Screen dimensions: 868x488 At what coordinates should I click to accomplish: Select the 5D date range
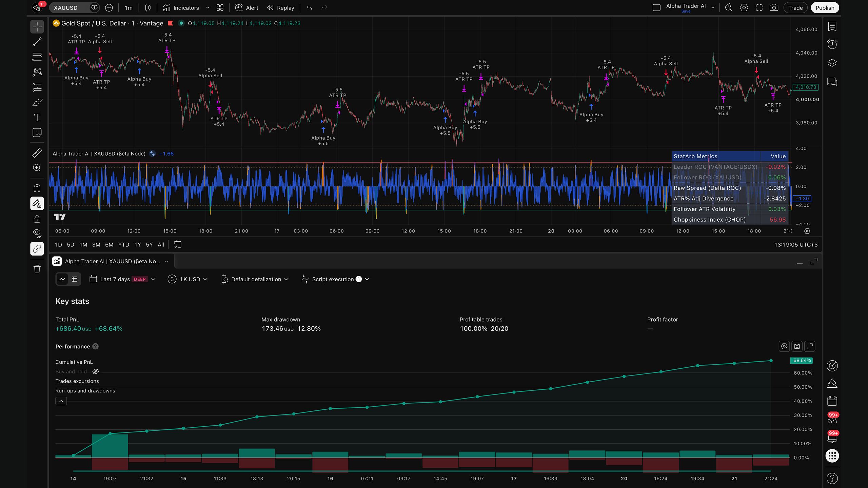tap(71, 245)
